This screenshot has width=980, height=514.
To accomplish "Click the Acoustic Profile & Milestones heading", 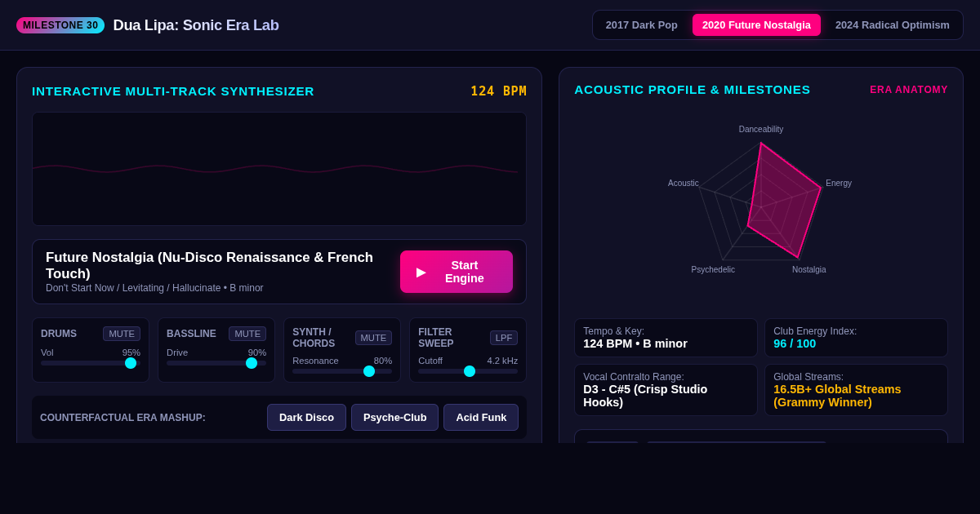I will click(693, 90).
